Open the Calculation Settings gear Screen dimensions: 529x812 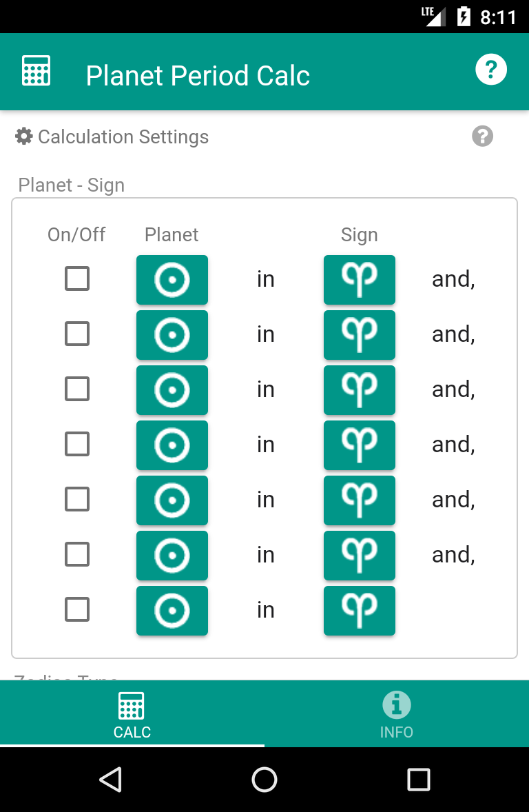(23, 136)
